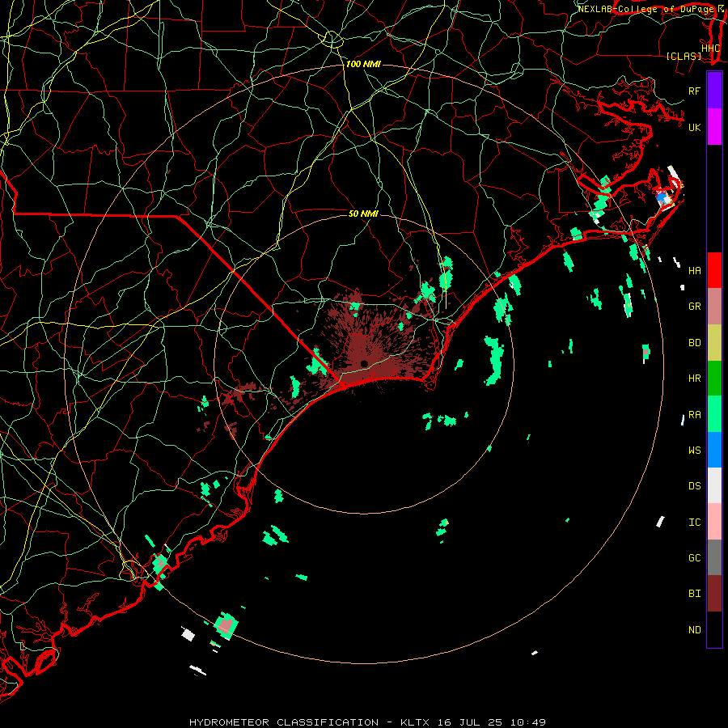
Task: Click the RF legend label
Action: 694,91
